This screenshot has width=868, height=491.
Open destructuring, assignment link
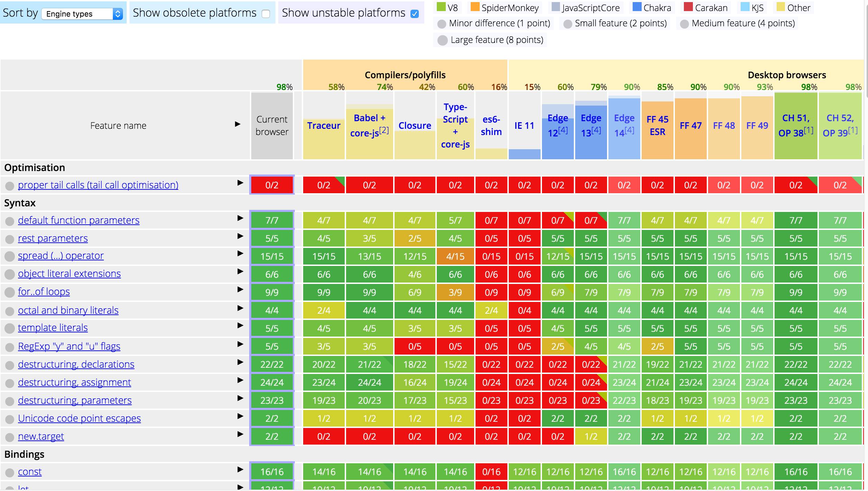74,382
